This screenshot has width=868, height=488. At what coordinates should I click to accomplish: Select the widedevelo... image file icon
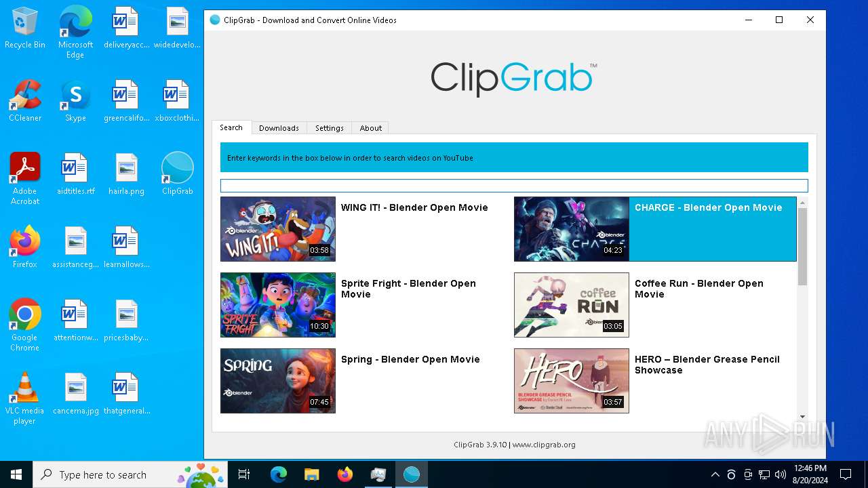tap(177, 28)
